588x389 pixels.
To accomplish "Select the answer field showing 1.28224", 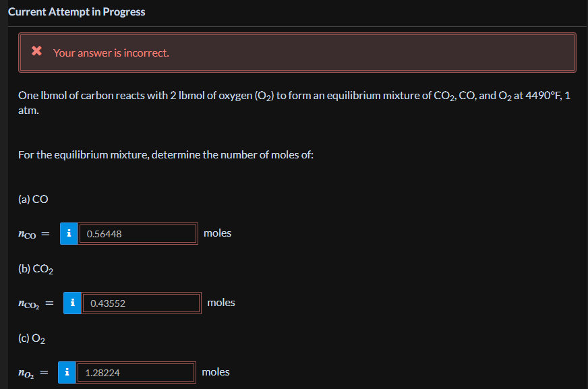I will 136,372.
